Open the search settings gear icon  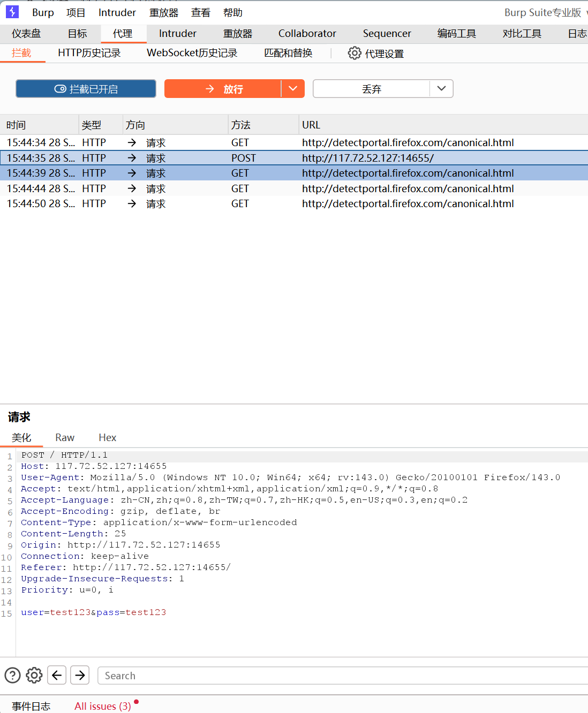pyautogui.click(x=34, y=676)
